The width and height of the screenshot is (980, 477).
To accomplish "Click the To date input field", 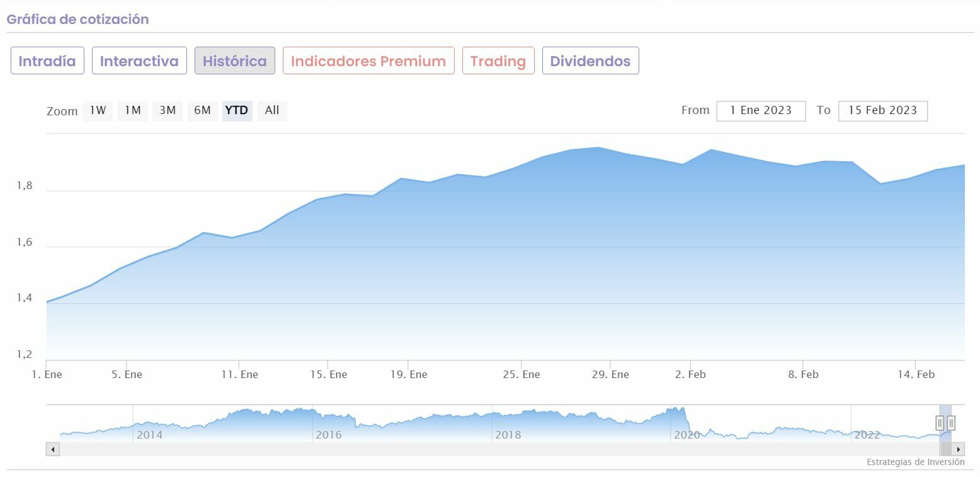I will coord(882,110).
